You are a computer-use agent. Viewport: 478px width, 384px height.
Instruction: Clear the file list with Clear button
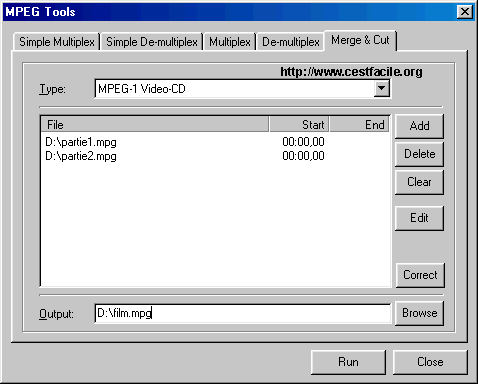pyautogui.click(x=419, y=182)
